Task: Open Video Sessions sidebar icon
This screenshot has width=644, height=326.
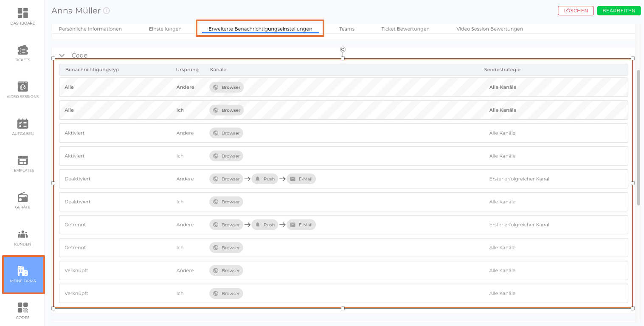Action: click(22, 90)
